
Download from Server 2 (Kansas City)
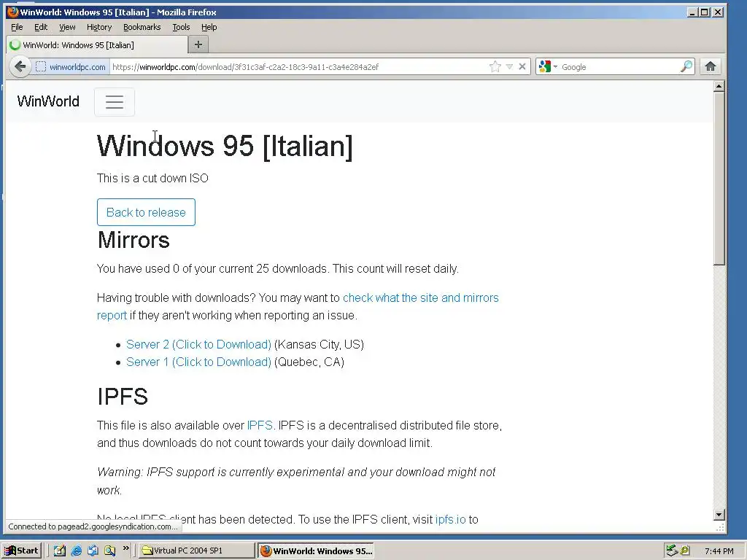pyautogui.click(x=198, y=344)
